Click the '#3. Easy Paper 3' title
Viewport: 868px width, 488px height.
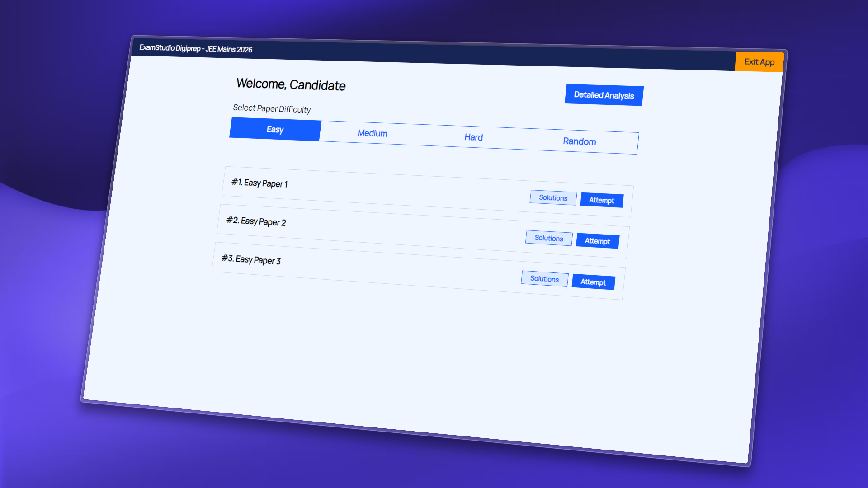pyautogui.click(x=251, y=259)
